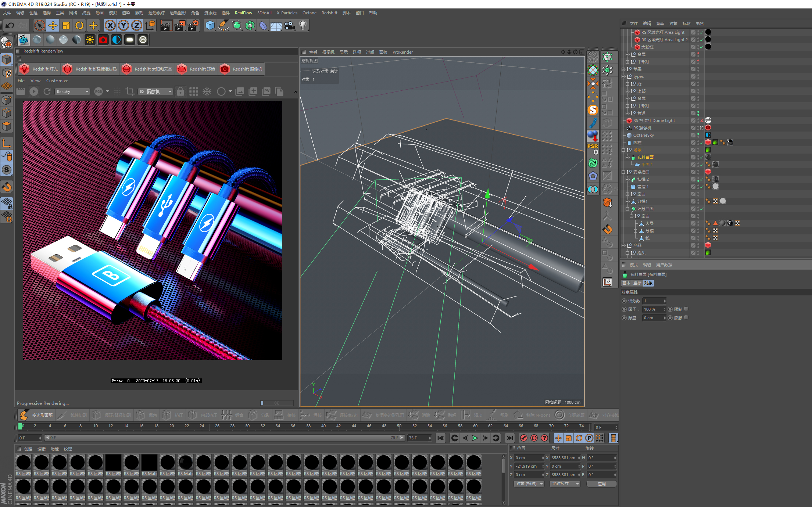The image size is (812, 507).
Task: Add a Cube primitive object
Action: (x=210, y=25)
